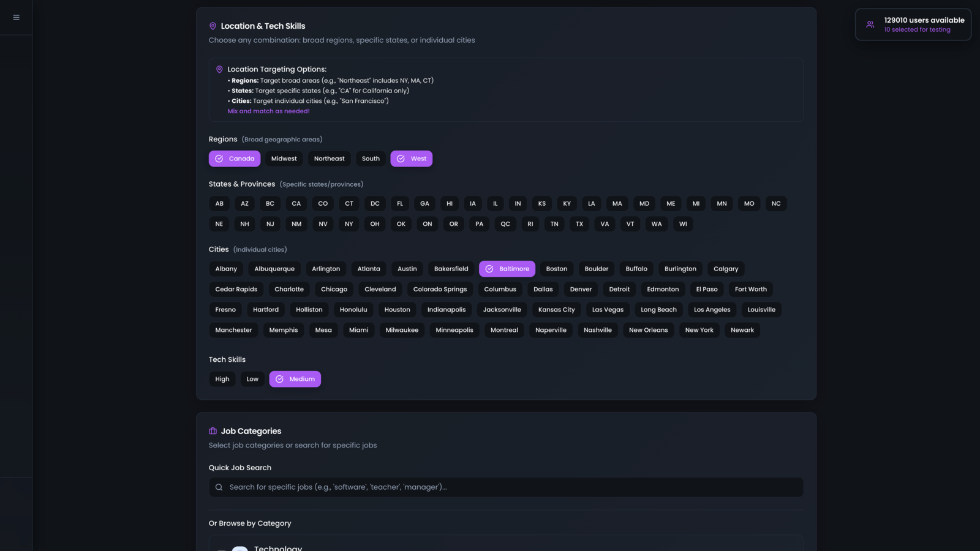Select the Los Angeles city chip
Screen dimensions: 980x551
[x=712, y=310]
